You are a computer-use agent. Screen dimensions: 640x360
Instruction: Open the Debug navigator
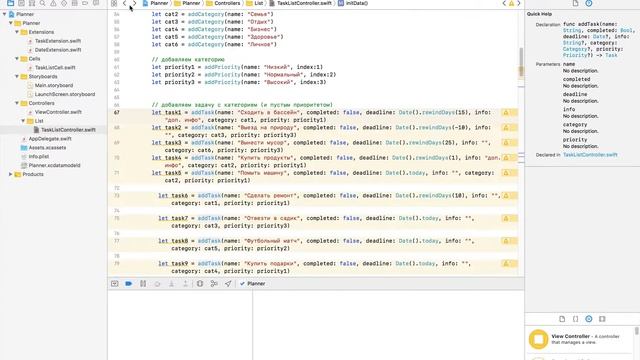coord(74,3)
